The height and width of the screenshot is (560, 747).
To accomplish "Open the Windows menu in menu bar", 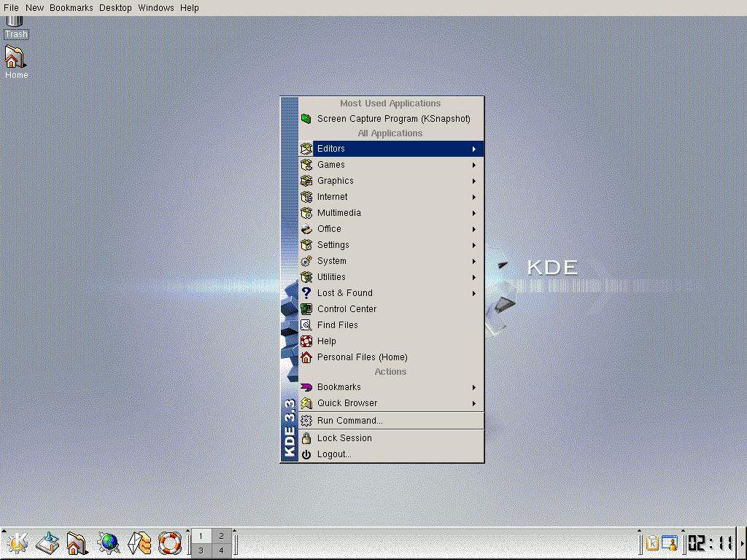I will coord(156,8).
